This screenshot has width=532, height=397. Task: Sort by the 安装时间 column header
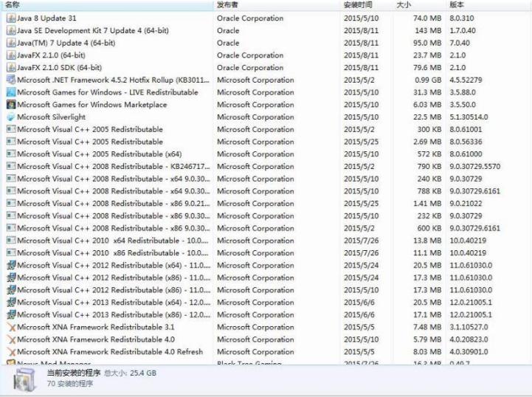click(x=367, y=4)
